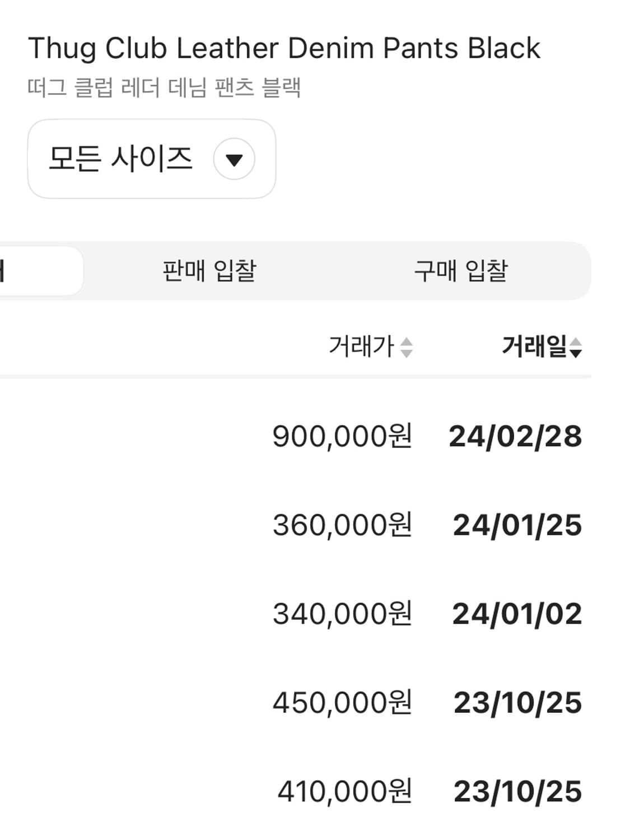Switch to the 구매 입찰 tab
Viewport: 625px width, 840px height.
coord(462,269)
